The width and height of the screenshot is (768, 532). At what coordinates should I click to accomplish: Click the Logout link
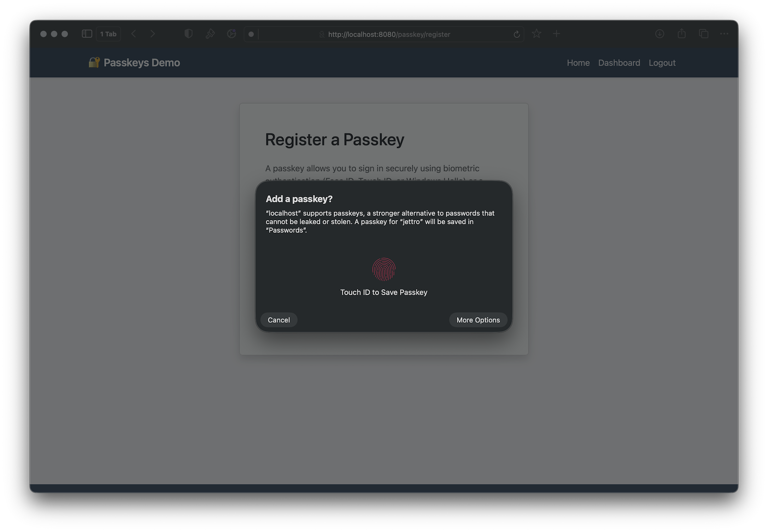[x=662, y=63]
